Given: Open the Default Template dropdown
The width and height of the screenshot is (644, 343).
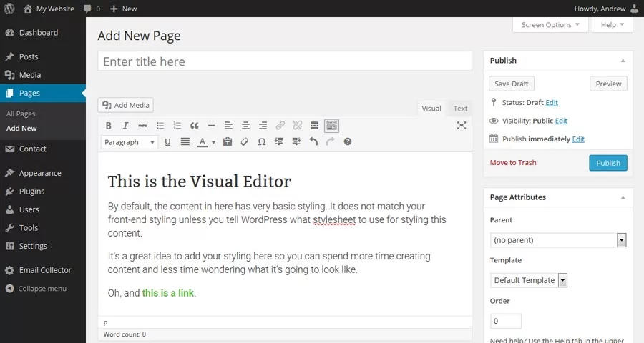Looking at the screenshot, I should click(529, 280).
